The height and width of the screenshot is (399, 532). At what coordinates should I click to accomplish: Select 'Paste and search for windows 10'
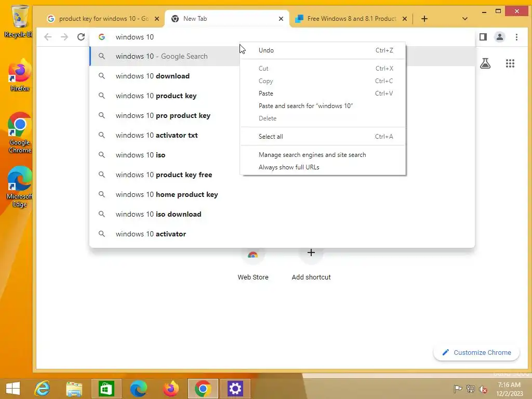[323, 106]
